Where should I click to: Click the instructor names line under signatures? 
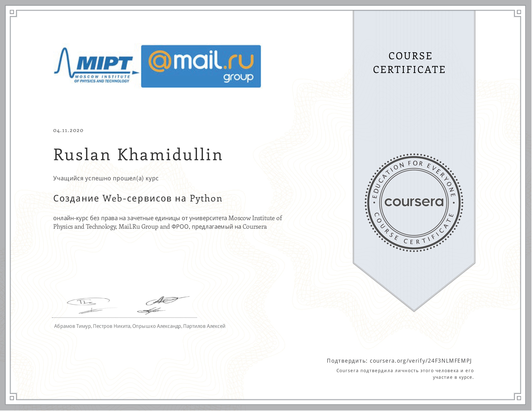[x=140, y=326]
